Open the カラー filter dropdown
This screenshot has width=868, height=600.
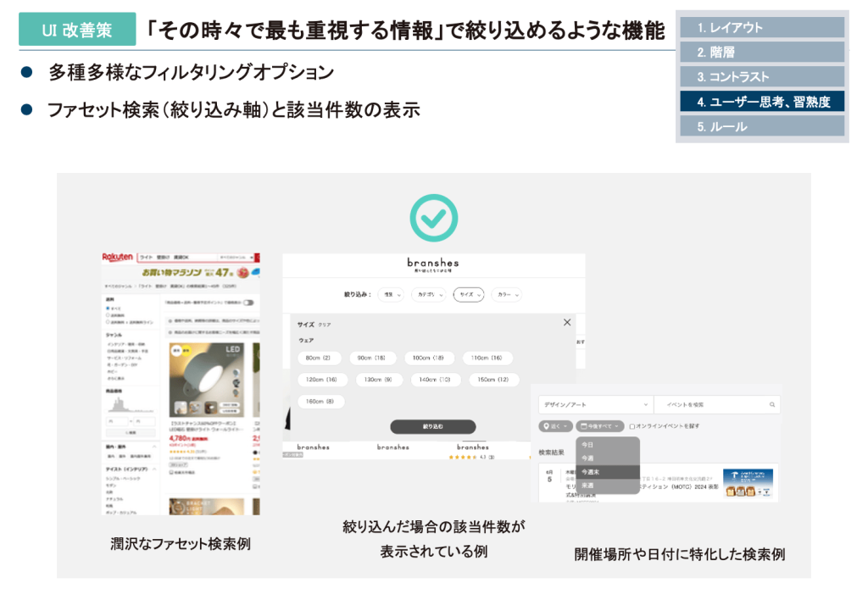point(506,295)
